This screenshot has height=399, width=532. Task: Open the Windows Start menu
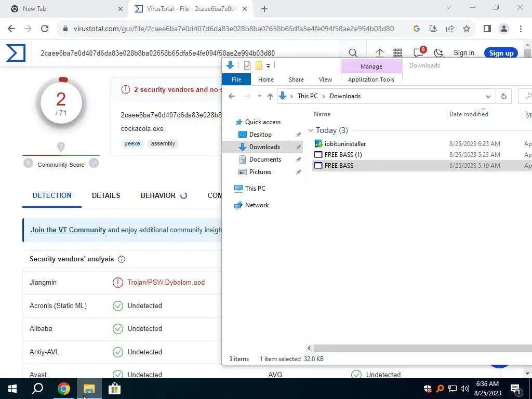tap(12, 389)
